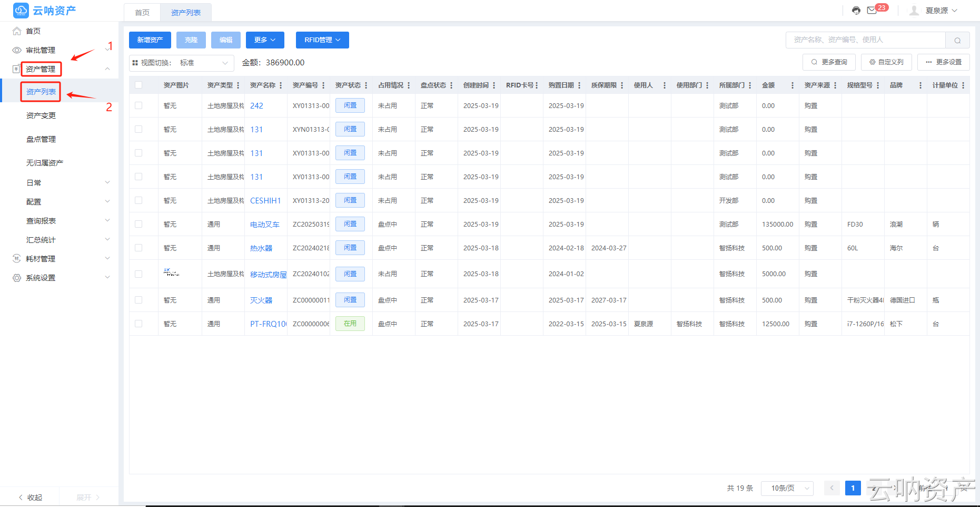
Task: Open 资产变更 in the sidebar
Action: click(41, 115)
